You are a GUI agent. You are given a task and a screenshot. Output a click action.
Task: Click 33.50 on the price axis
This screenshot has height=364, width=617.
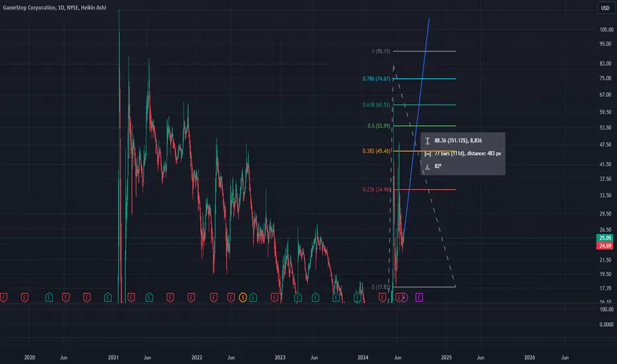pos(605,196)
